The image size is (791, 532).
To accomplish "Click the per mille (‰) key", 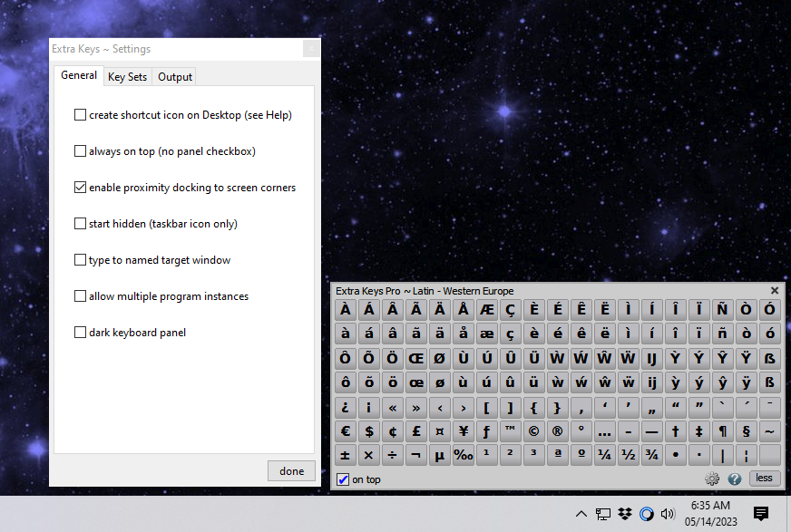I will [x=464, y=456].
